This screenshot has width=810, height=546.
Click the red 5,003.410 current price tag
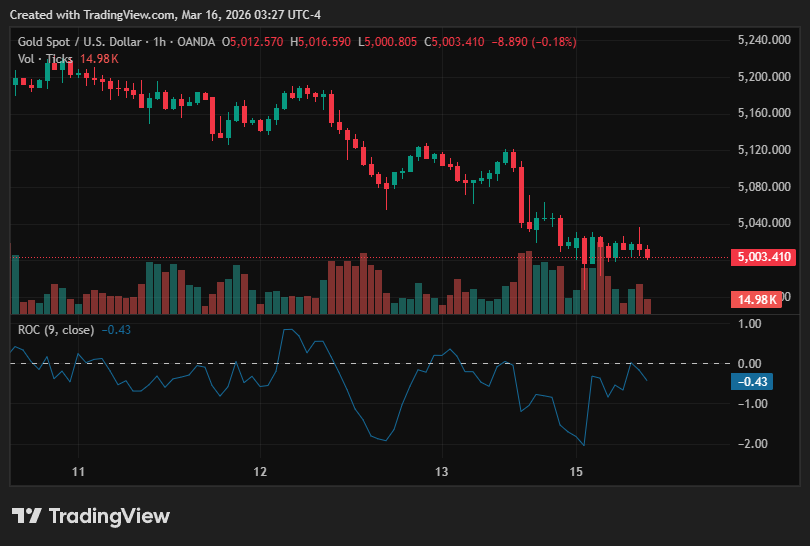764,257
